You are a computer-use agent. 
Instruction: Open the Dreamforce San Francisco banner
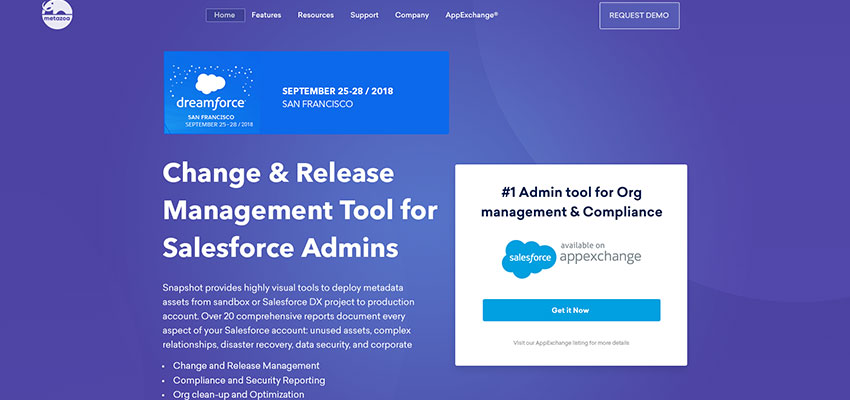click(x=306, y=92)
